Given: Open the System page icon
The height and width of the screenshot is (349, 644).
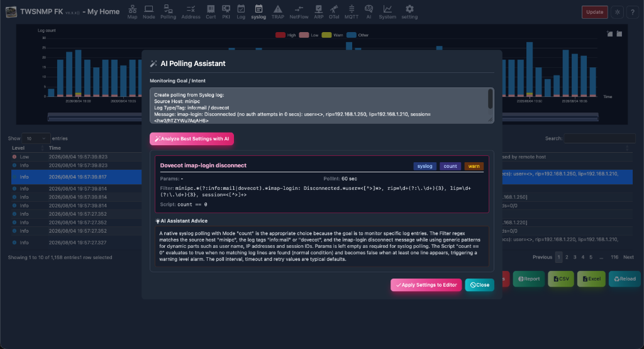Looking at the screenshot, I should coord(387,11).
